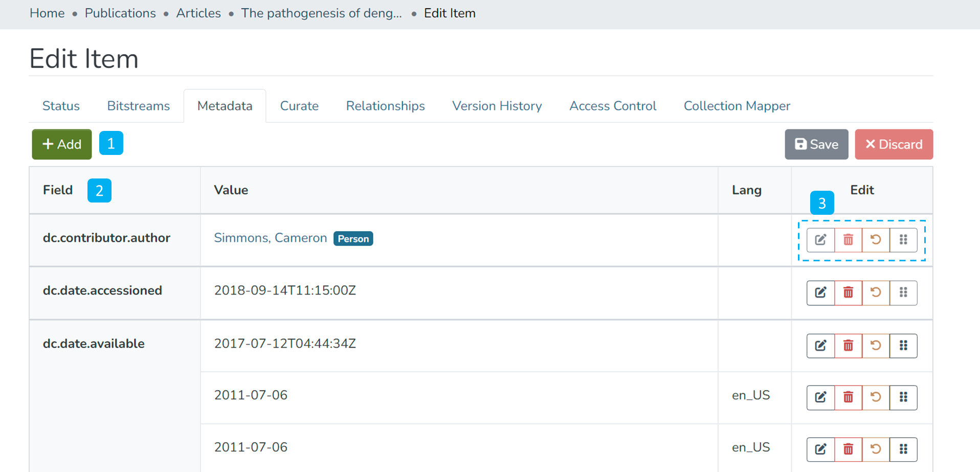Viewport: 980px width, 472px height.
Task: Grab drag handle for dc.contributor.author row
Action: (903, 240)
